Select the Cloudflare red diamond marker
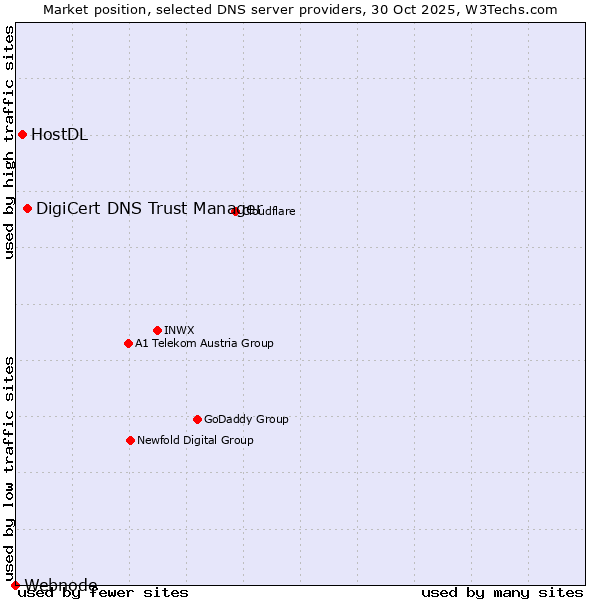 click(x=236, y=211)
